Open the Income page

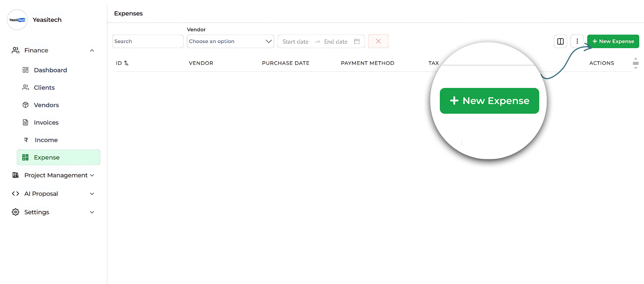point(46,140)
